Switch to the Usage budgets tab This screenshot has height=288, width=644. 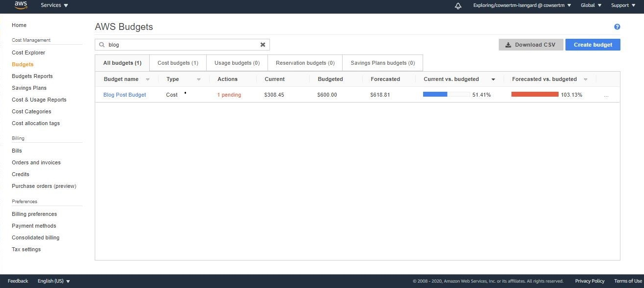pos(237,63)
